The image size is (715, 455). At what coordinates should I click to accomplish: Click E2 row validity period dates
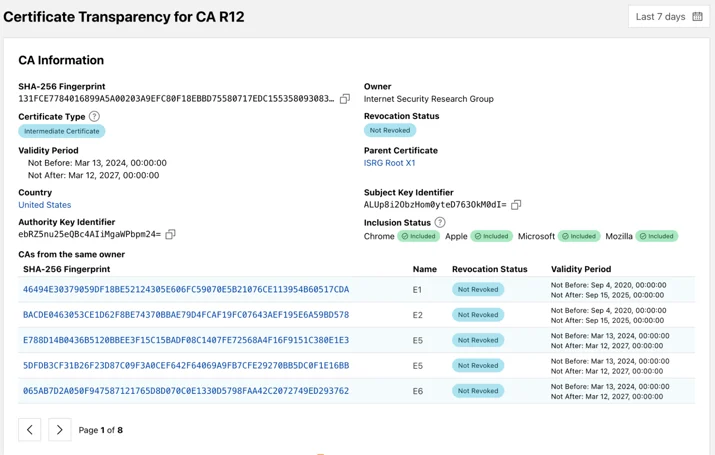tap(608, 315)
